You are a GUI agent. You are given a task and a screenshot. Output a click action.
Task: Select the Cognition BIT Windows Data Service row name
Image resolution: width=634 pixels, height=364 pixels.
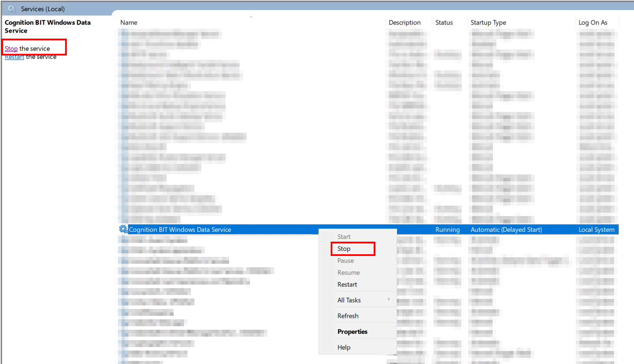tap(180, 230)
